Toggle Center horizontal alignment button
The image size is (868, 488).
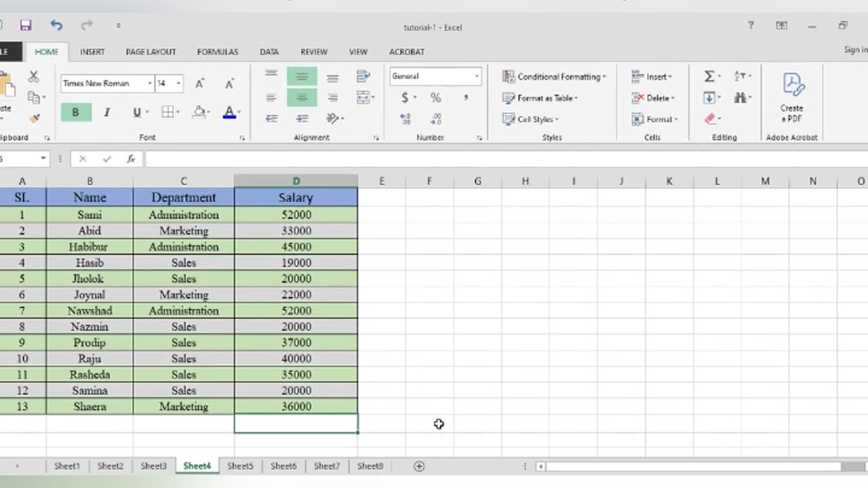302,98
